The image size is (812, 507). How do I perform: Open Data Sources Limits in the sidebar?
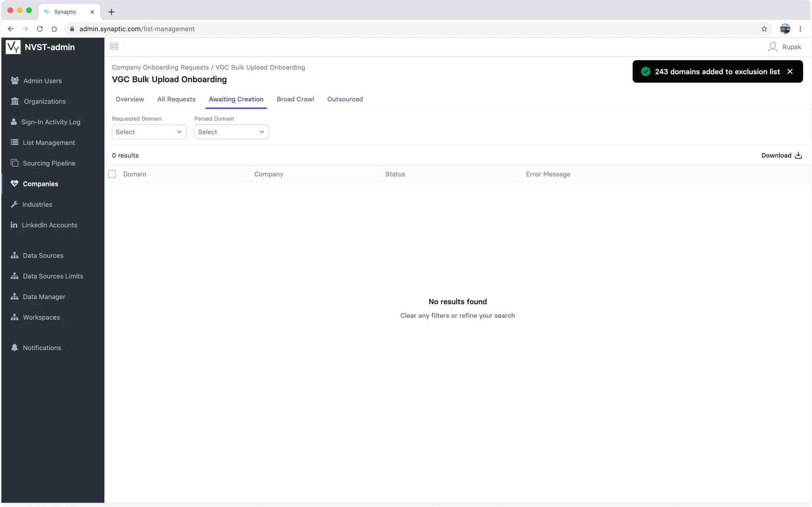(x=53, y=276)
